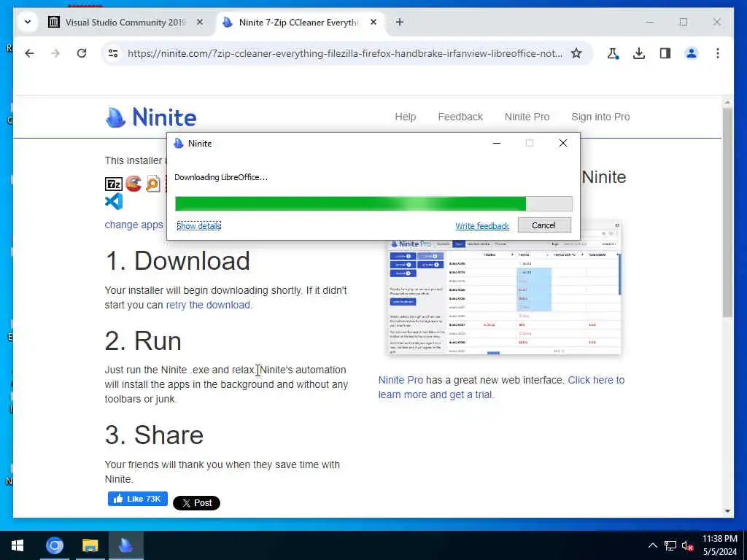747x560 pixels.
Task: Open the Windows Start menu
Action: tap(18, 545)
